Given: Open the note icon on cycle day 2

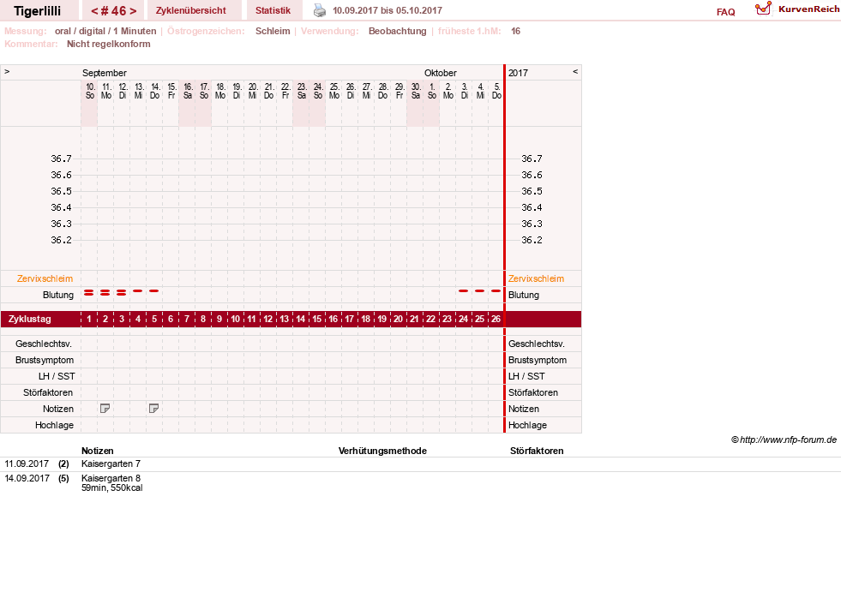Looking at the screenshot, I should [x=105, y=409].
